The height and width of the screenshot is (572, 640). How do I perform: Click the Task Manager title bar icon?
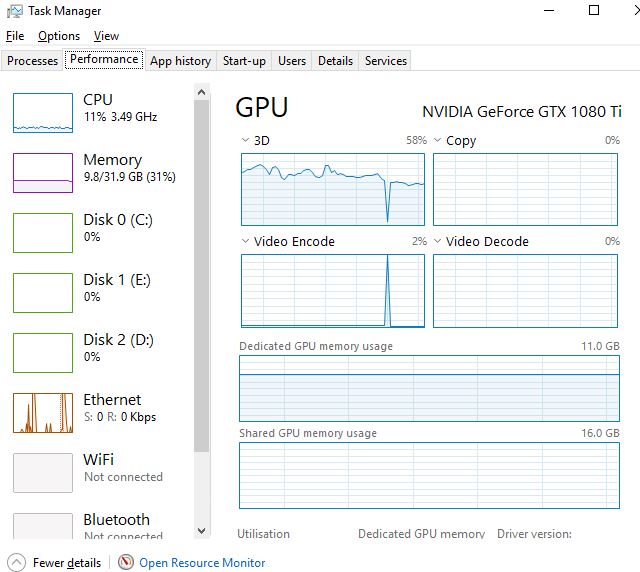point(15,11)
